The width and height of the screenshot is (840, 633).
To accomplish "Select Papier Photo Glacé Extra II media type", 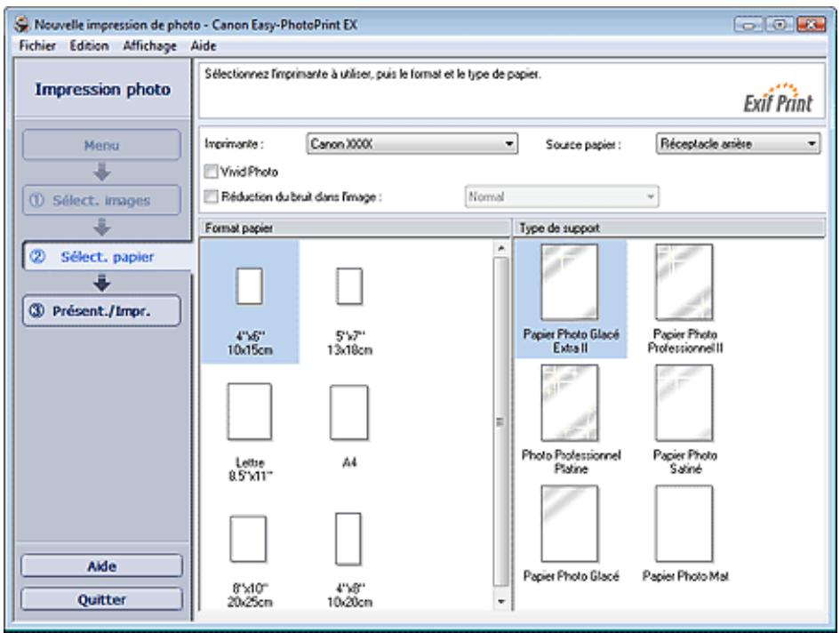I will (x=571, y=299).
